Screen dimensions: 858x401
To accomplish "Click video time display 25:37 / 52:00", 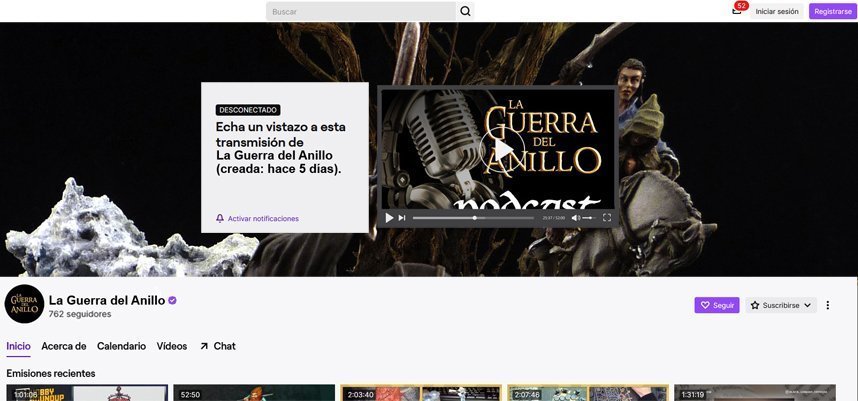I will (x=553, y=218).
